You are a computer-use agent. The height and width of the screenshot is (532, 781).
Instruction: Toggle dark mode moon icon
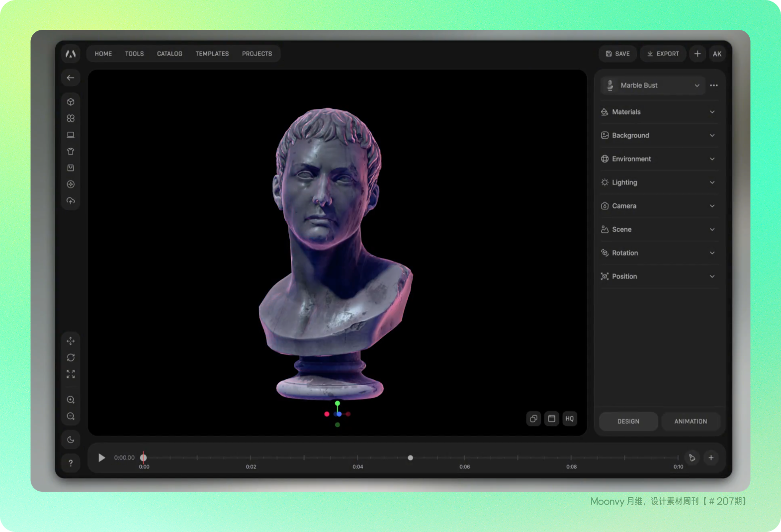(x=71, y=440)
